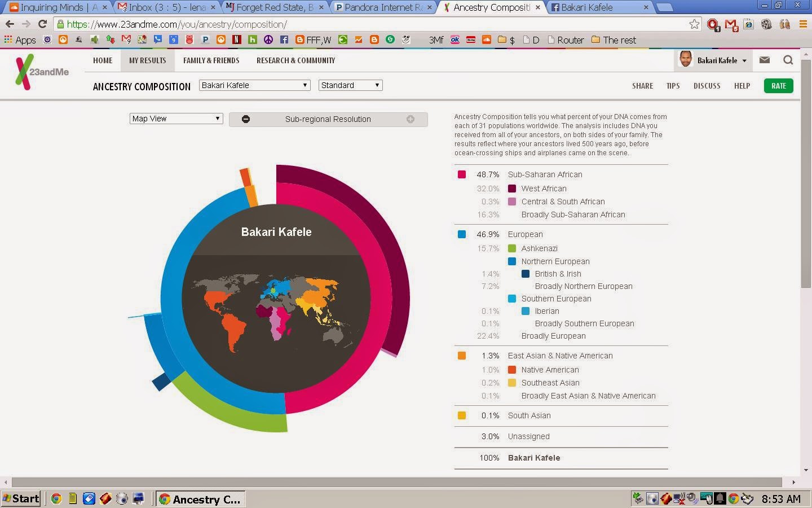This screenshot has height=508, width=812.
Task: Click the Native American orange swatch
Action: 512,370
